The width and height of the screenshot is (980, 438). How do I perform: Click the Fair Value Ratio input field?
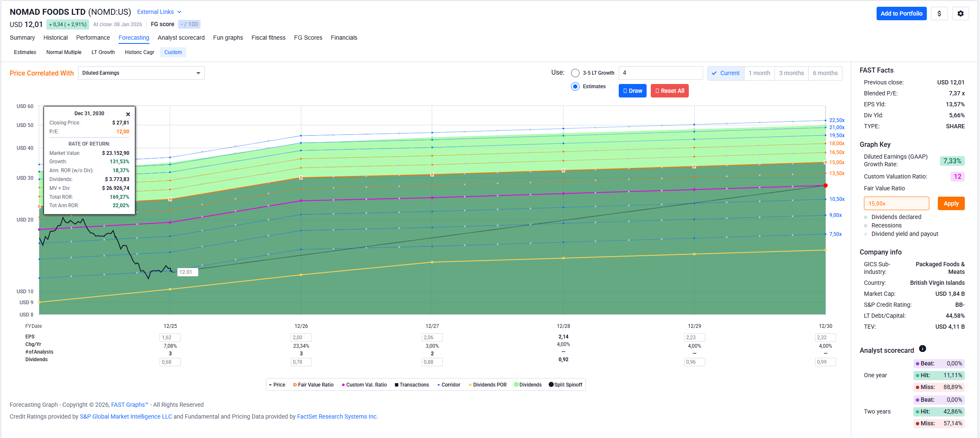click(896, 203)
